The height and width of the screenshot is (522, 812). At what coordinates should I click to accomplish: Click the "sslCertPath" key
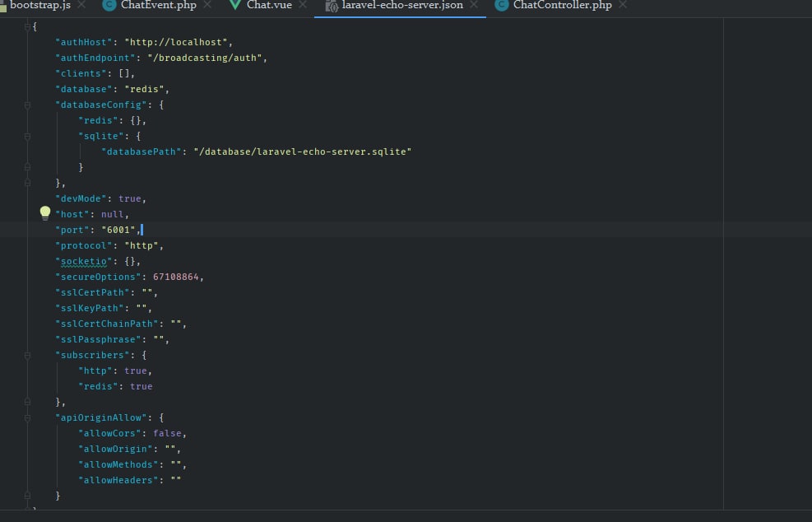point(92,292)
